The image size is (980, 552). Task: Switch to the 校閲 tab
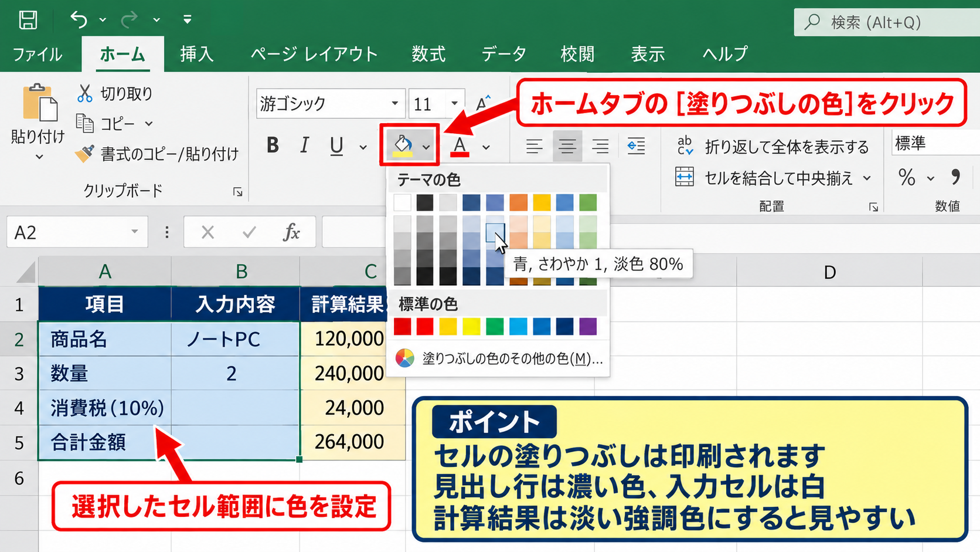[577, 54]
